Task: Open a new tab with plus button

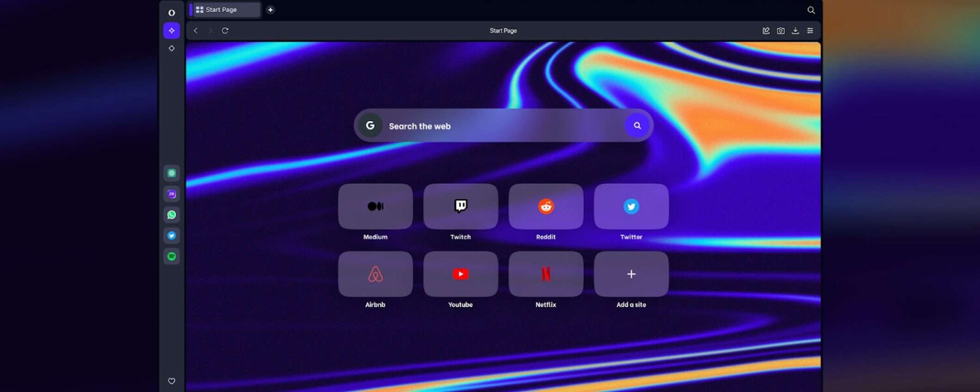Action: pos(270,10)
